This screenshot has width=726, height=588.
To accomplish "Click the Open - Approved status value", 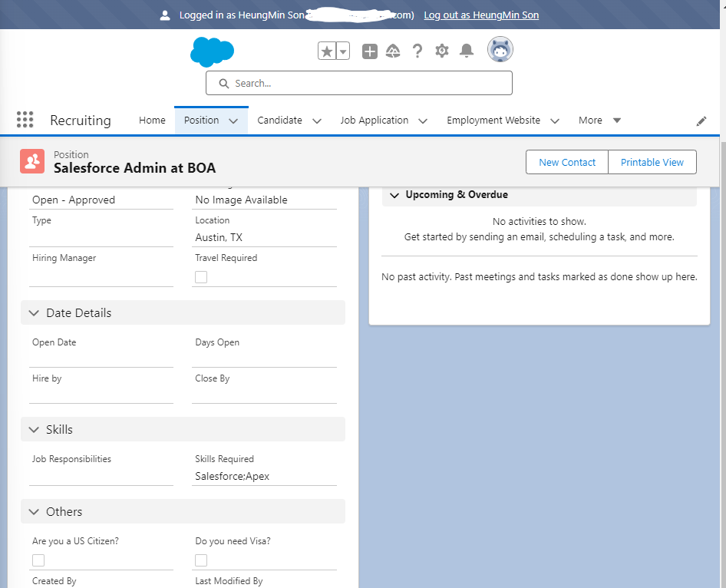I will tap(74, 200).
